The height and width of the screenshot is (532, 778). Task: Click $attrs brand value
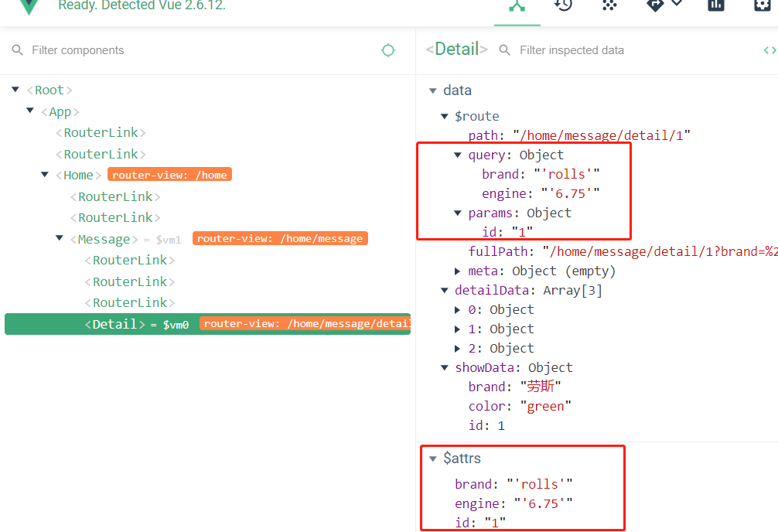[540, 484]
